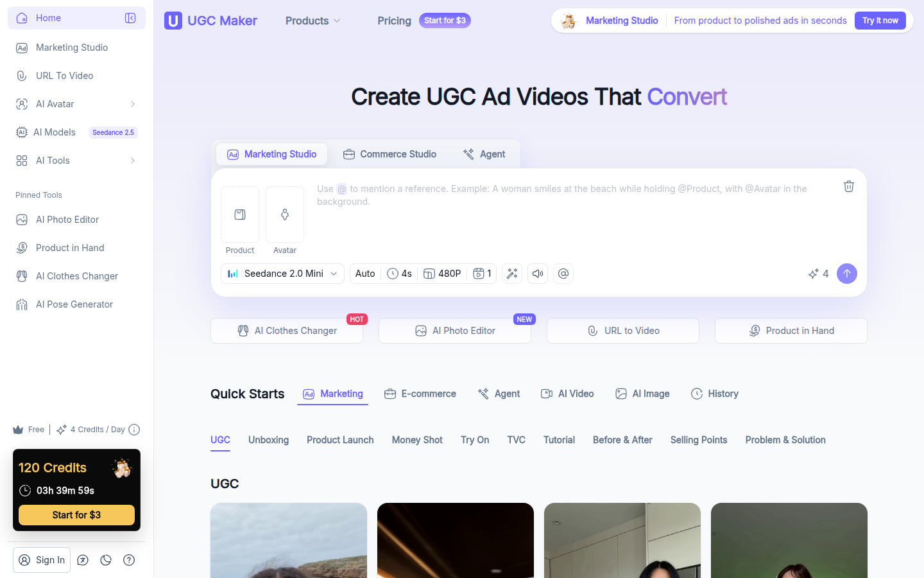Add a Product reference image
924x578 pixels.
coord(240,215)
